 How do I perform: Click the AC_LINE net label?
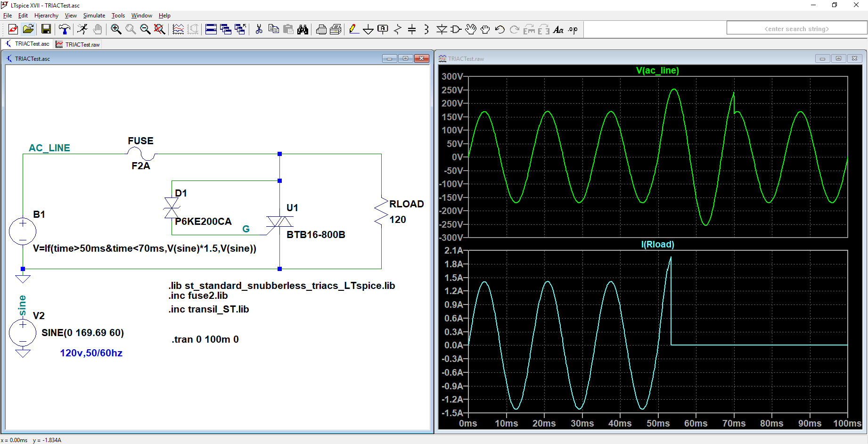[x=49, y=148]
